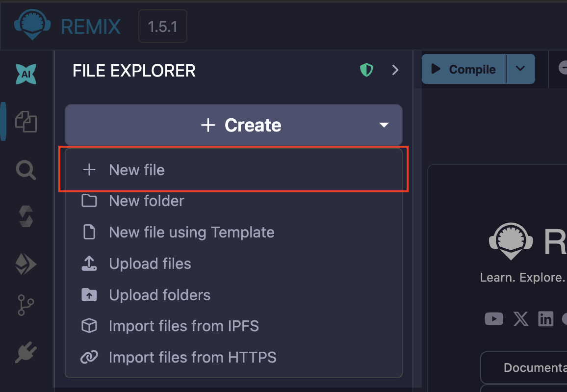The width and height of the screenshot is (567, 392).
Task: Click the folder upload icon beside Upload folders
Action: [x=89, y=295]
